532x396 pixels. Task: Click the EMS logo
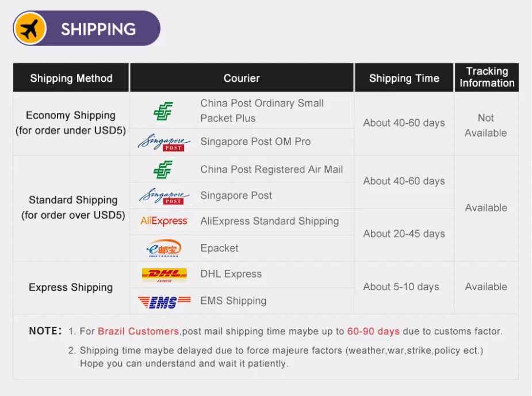164,301
